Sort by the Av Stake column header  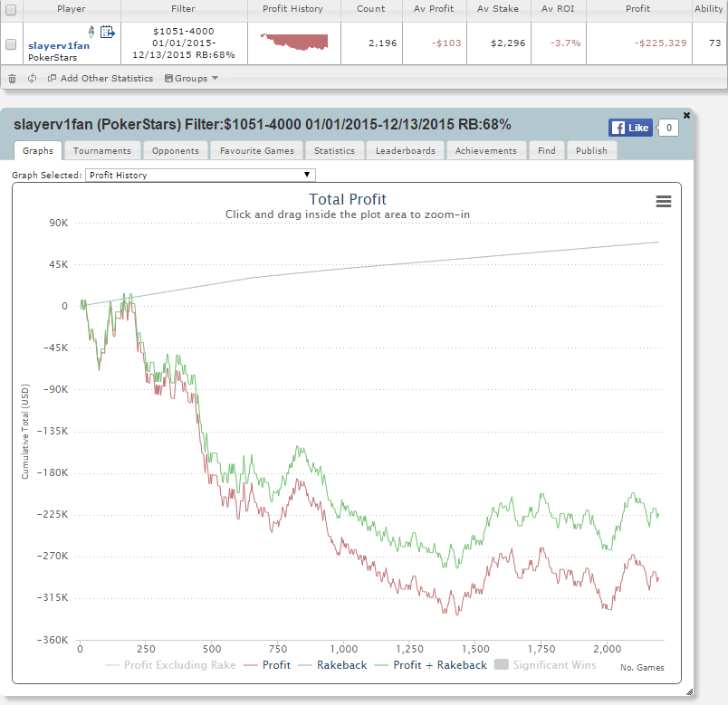[498, 9]
